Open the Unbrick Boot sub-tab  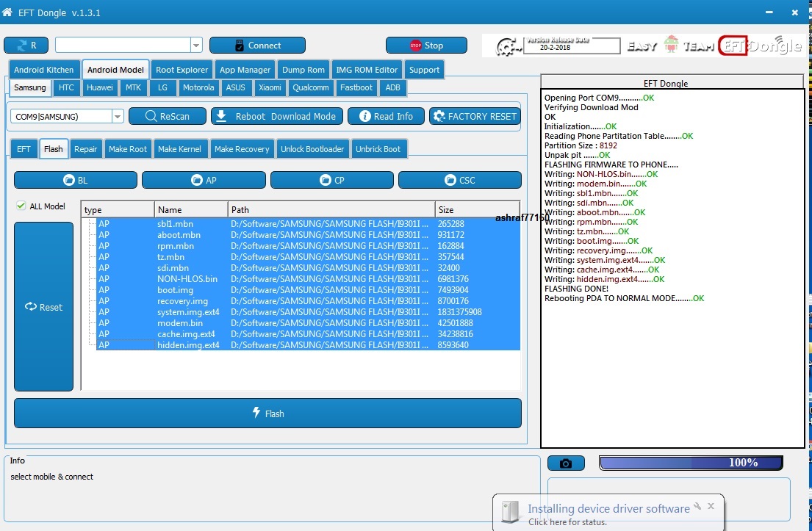[378, 149]
